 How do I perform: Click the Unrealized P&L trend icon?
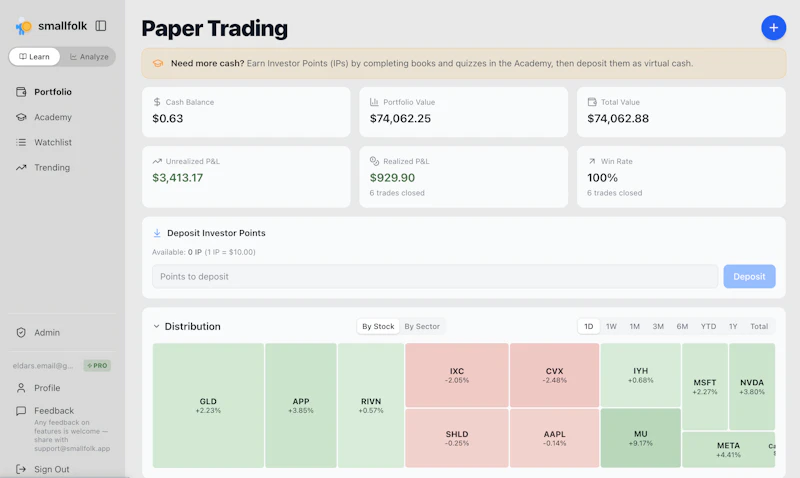[x=157, y=161]
